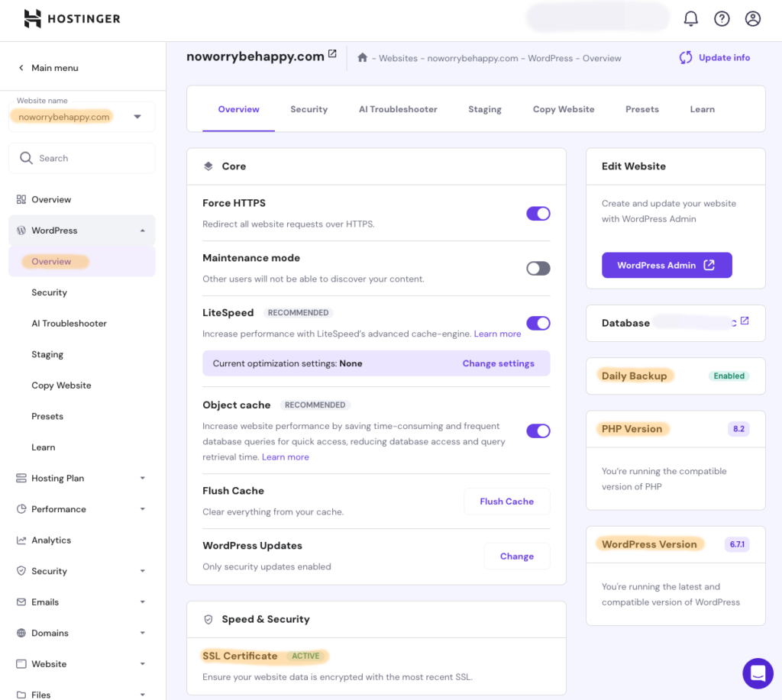782x700 pixels.
Task: Enable Maintenance mode switch
Action: (538, 268)
